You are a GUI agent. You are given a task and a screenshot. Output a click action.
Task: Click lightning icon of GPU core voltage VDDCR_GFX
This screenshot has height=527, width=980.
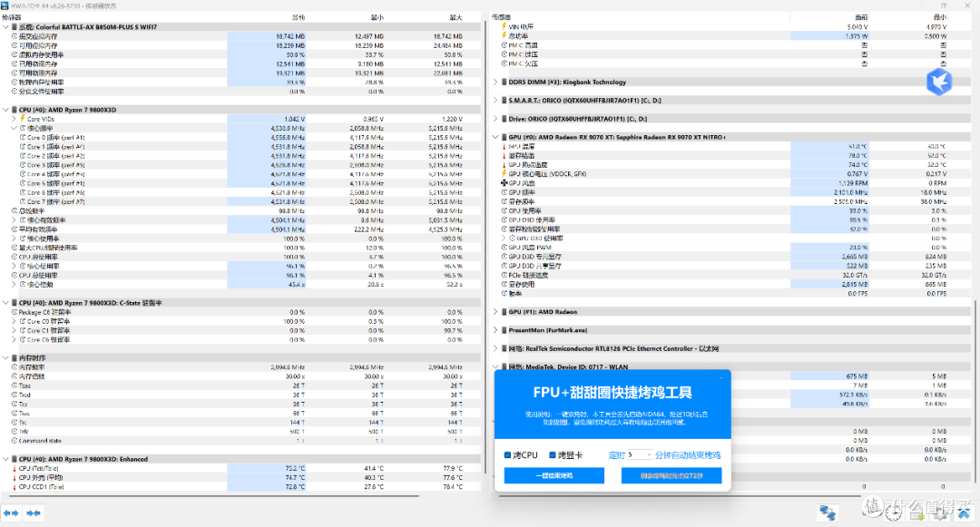[505, 173]
